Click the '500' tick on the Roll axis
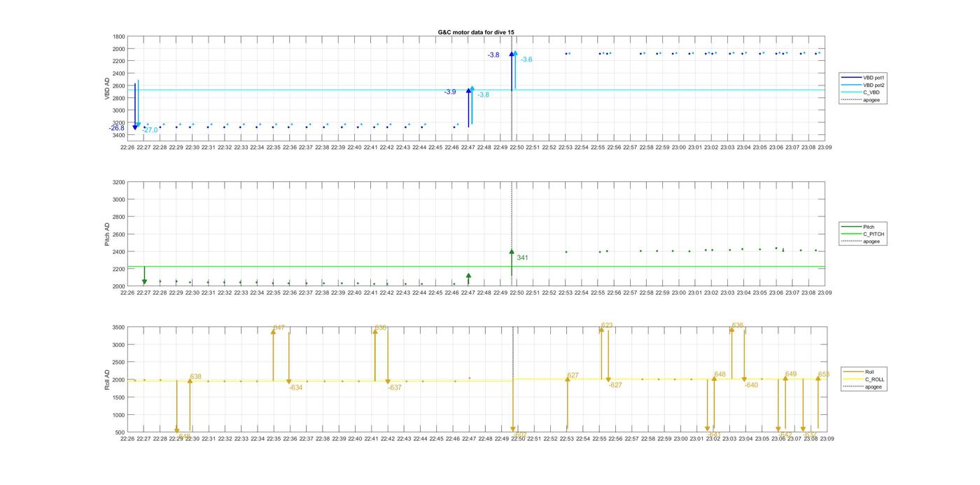 120,433
